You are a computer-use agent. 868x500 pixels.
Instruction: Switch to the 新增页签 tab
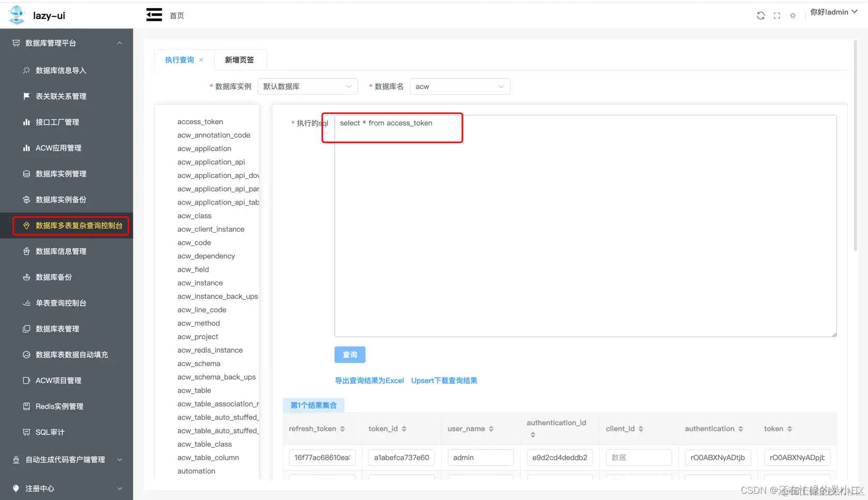click(x=240, y=60)
